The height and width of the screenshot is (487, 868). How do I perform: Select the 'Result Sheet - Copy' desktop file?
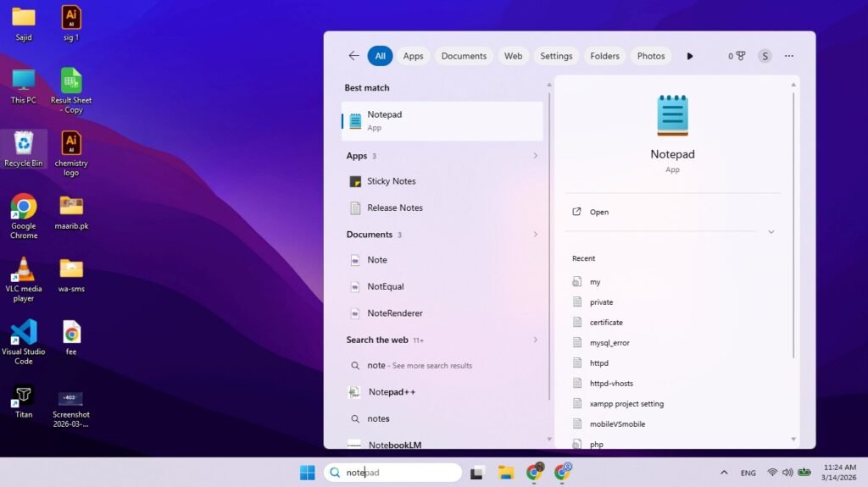(x=71, y=91)
